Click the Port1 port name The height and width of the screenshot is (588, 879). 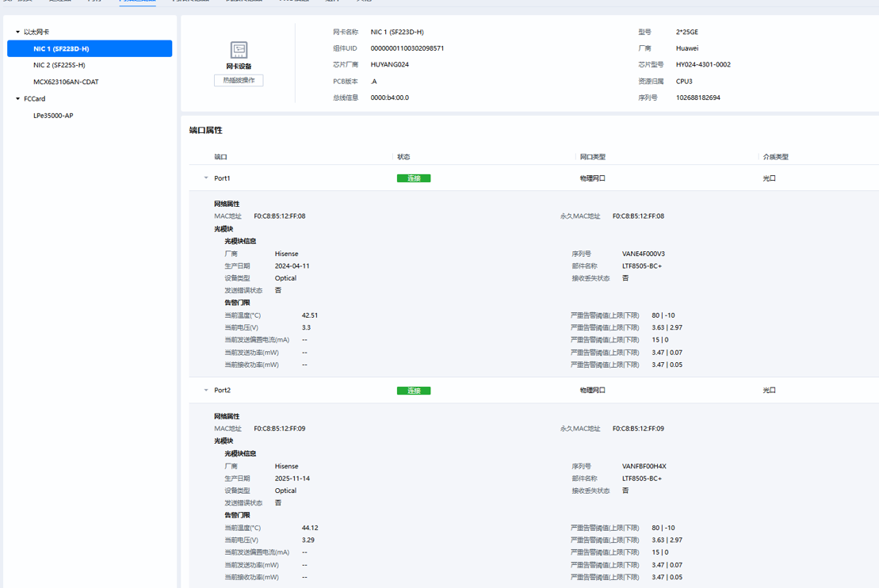[x=222, y=178]
